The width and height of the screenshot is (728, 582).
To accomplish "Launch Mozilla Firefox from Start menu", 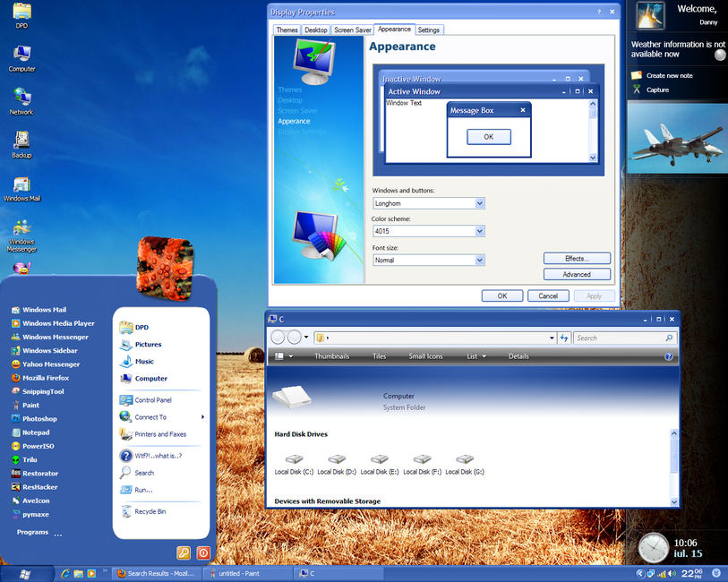I will 40,378.
